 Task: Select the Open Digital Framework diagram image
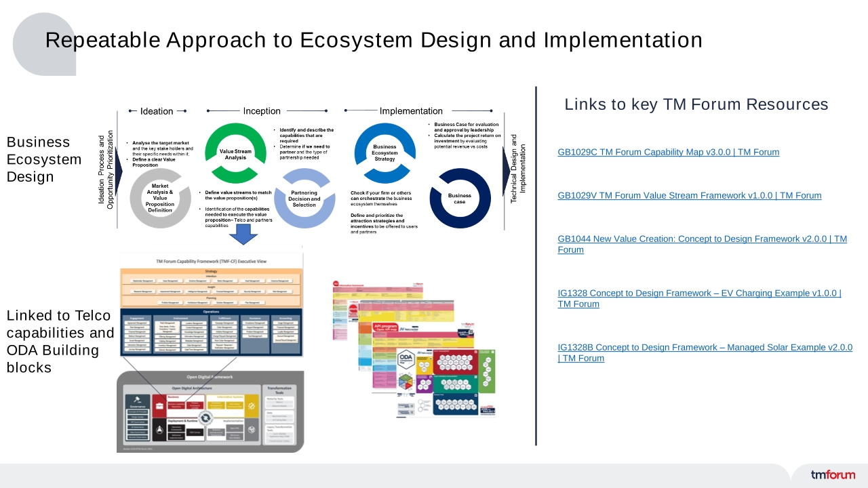pos(210,411)
